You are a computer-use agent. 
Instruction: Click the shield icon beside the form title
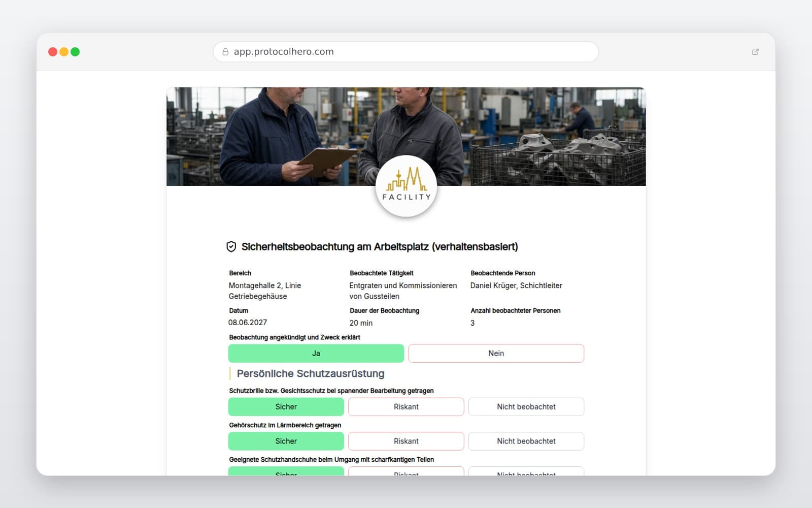pos(231,247)
